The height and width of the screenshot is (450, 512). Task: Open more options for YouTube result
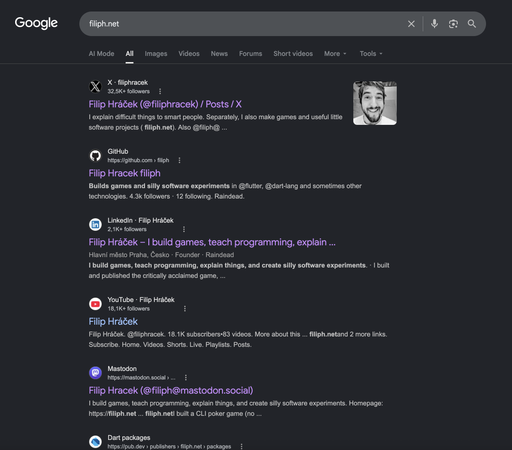185,309
